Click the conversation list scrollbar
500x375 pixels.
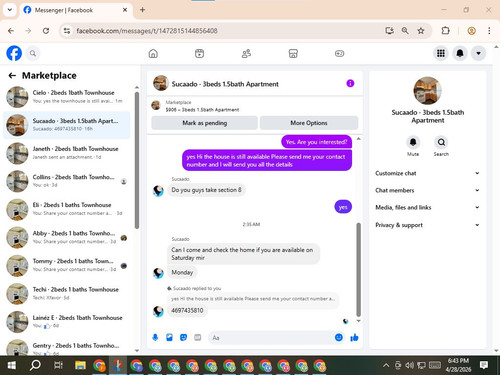coord(137,160)
